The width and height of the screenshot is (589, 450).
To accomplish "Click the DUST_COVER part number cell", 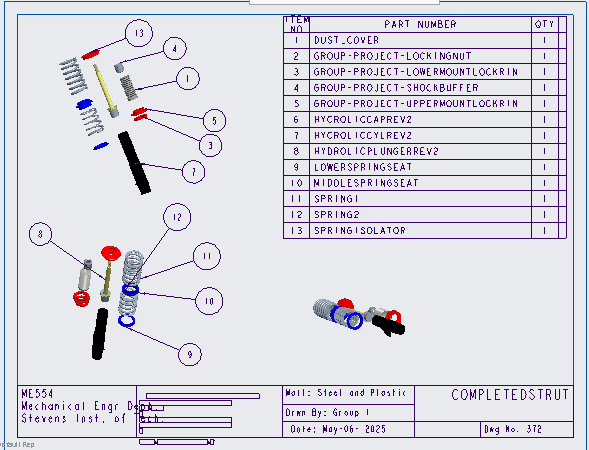I will tap(420, 40).
